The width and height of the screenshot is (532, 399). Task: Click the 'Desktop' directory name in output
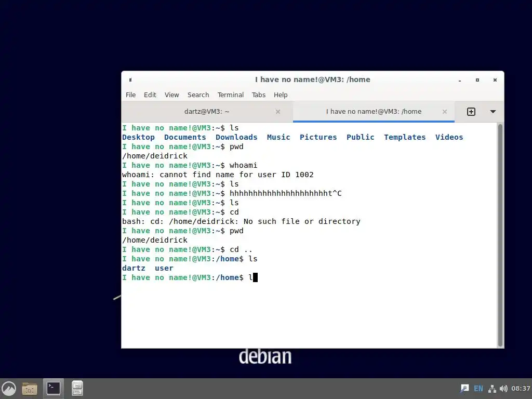click(x=138, y=137)
